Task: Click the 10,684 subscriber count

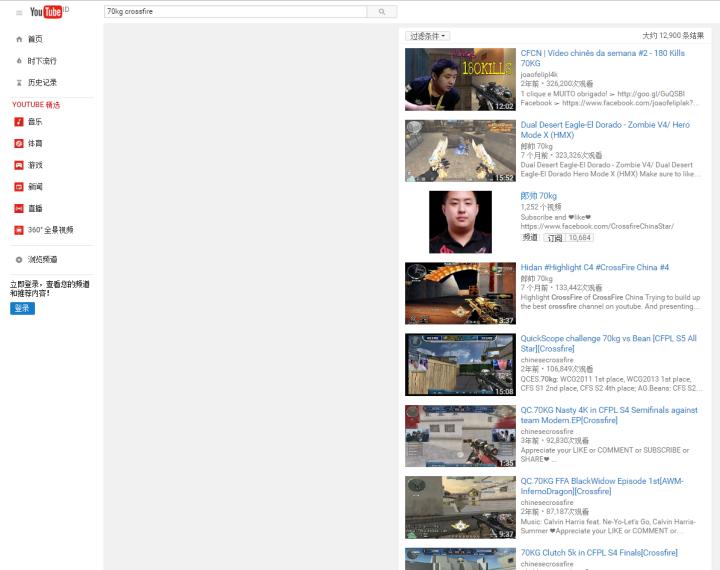Action: 579,237
